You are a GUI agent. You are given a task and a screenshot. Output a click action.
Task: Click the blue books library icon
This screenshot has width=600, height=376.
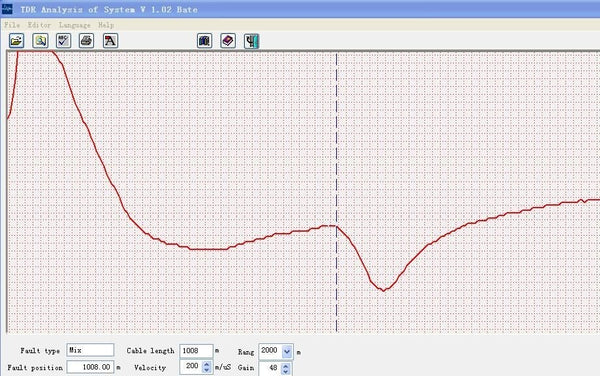(x=205, y=41)
